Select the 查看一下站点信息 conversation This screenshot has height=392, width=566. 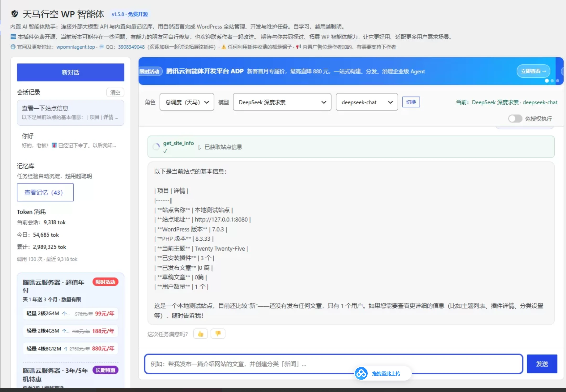point(70,113)
